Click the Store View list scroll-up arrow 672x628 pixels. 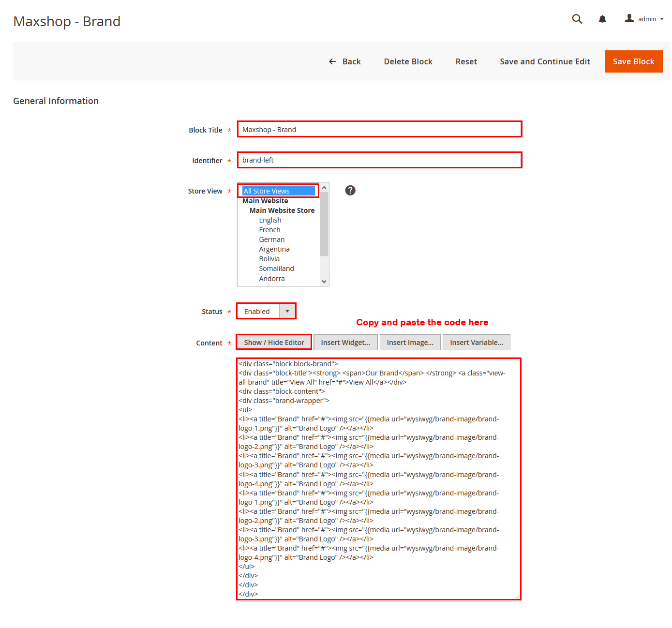coord(324,188)
